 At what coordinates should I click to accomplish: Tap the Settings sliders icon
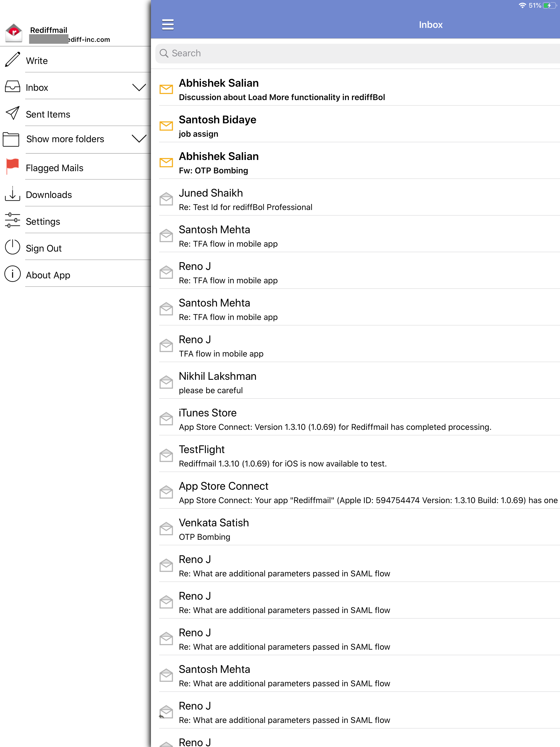pos(13,221)
